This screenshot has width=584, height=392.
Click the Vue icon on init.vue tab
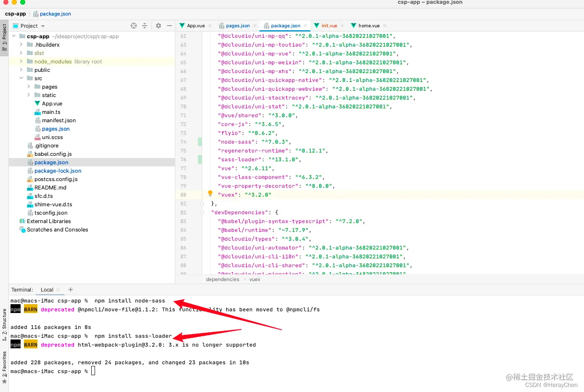pos(317,26)
